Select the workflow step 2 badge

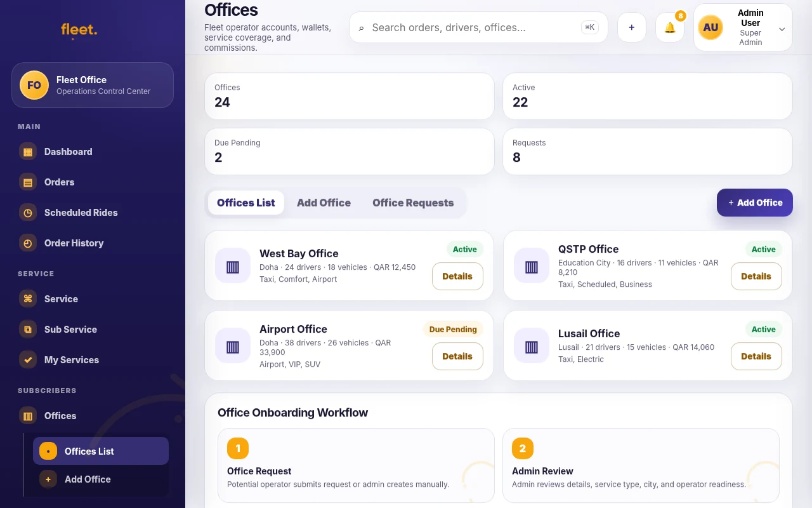(523, 448)
